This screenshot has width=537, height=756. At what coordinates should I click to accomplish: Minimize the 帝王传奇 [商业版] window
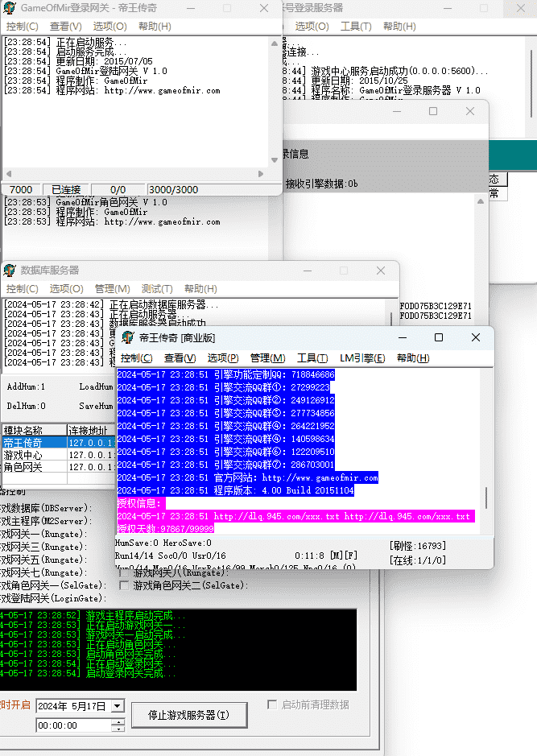tap(403, 337)
